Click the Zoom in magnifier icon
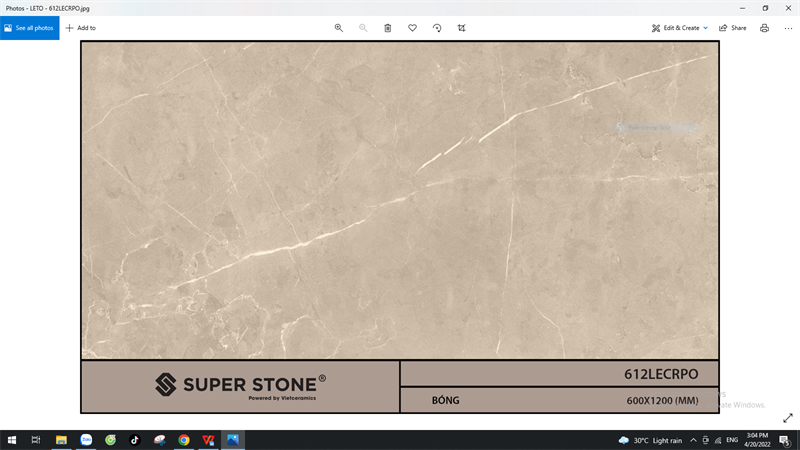Image resolution: width=800 pixels, height=450 pixels. click(338, 28)
